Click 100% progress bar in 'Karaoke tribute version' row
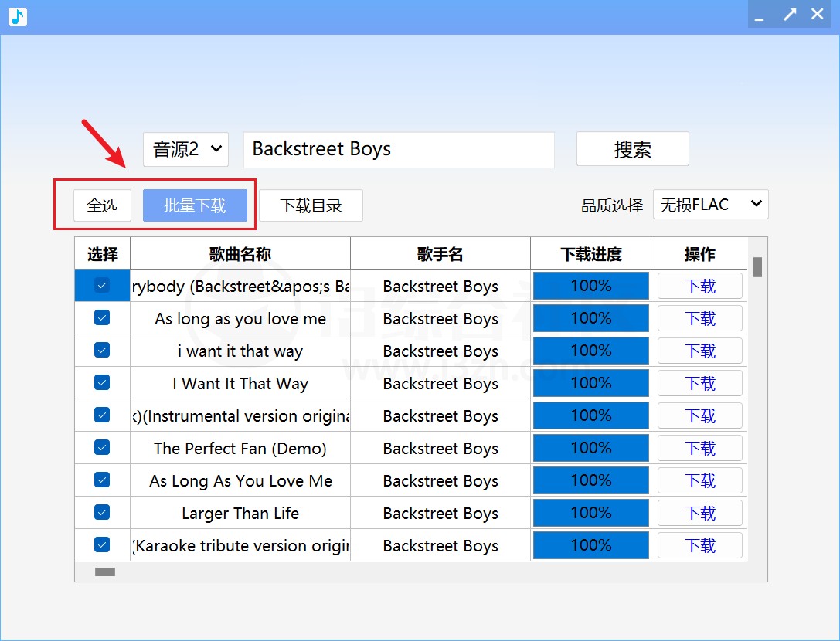This screenshot has width=840, height=641. click(591, 545)
